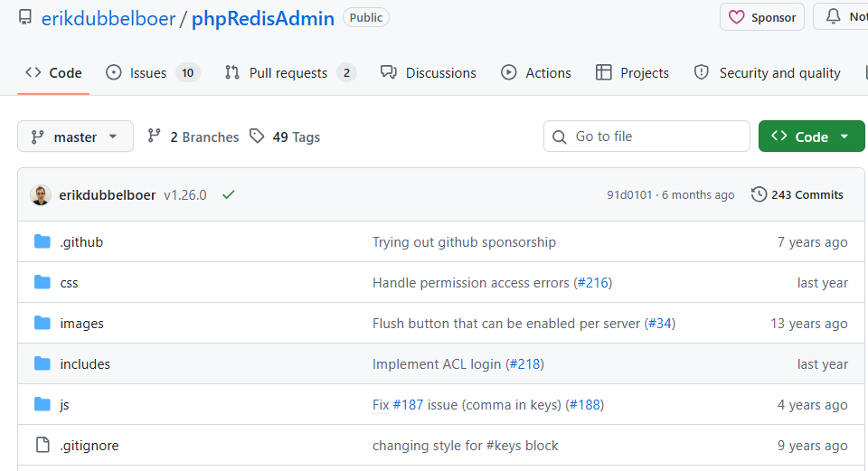
Task: Click the Discussions speech-bubble icon
Action: [389, 72]
